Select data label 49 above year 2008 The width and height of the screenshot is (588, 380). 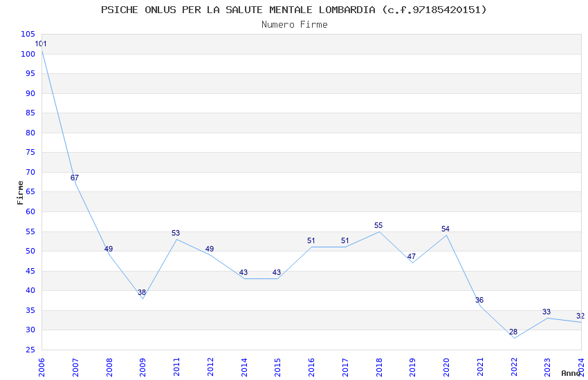pos(109,249)
